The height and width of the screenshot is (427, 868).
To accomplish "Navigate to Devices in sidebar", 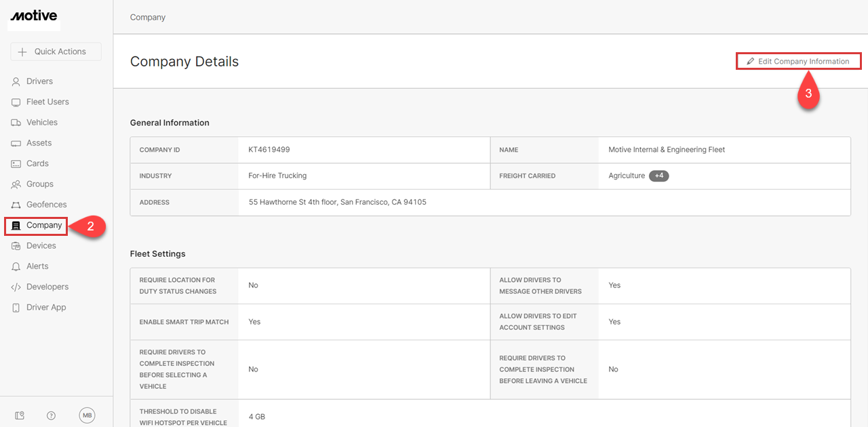I will pos(41,245).
